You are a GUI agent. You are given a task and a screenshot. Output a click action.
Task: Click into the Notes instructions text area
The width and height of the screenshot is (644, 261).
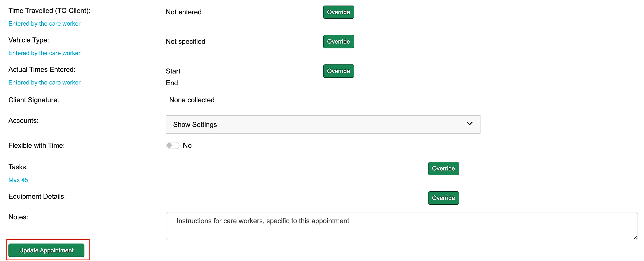[x=401, y=226]
